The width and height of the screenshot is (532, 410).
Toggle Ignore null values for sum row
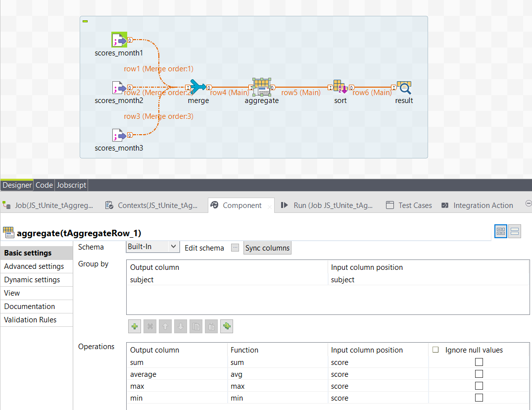(x=479, y=362)
